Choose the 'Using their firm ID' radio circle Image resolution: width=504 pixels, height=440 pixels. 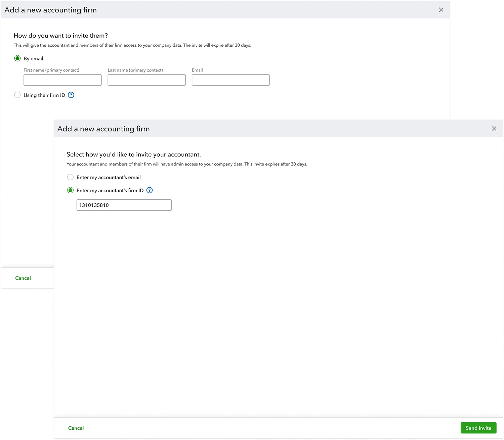tap(17, 95)
